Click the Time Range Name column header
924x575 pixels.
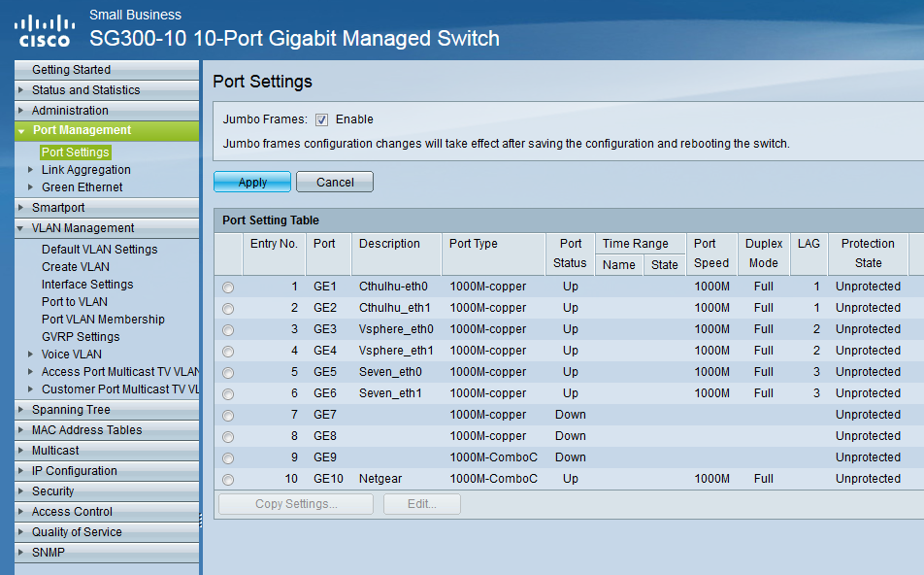tap(619, 265)
